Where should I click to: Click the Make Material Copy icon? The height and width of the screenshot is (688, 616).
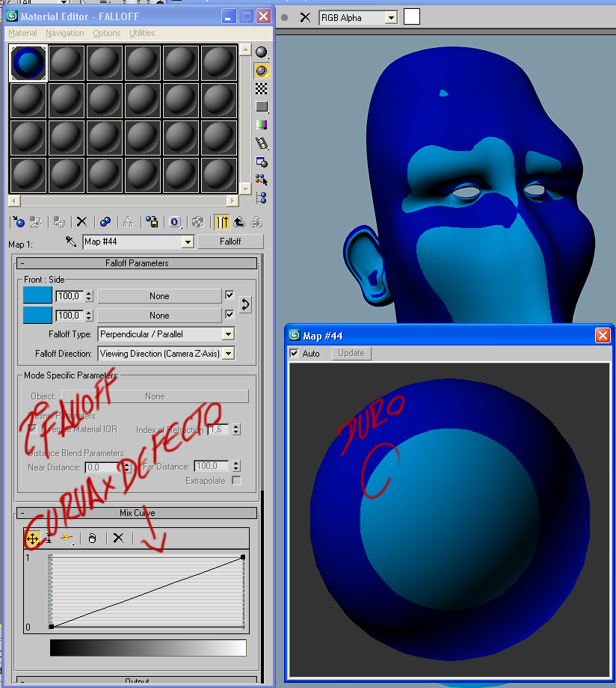tap(105, 222)
